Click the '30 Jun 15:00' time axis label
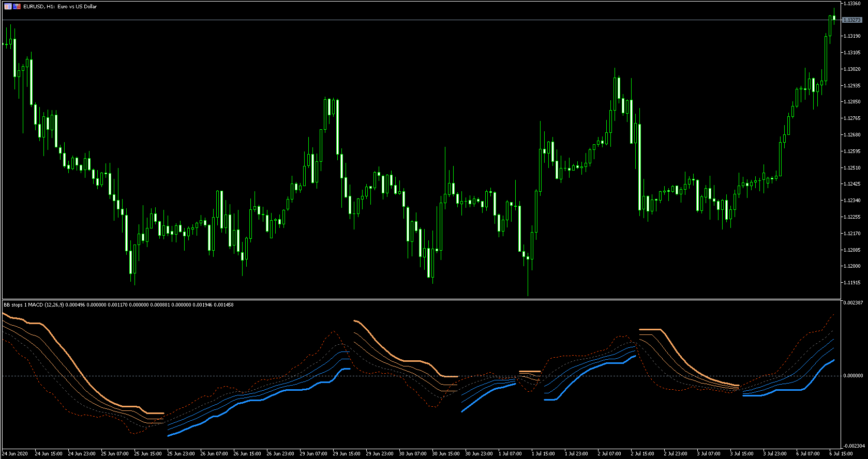868x459 pixels. click(x=446, y=454)
